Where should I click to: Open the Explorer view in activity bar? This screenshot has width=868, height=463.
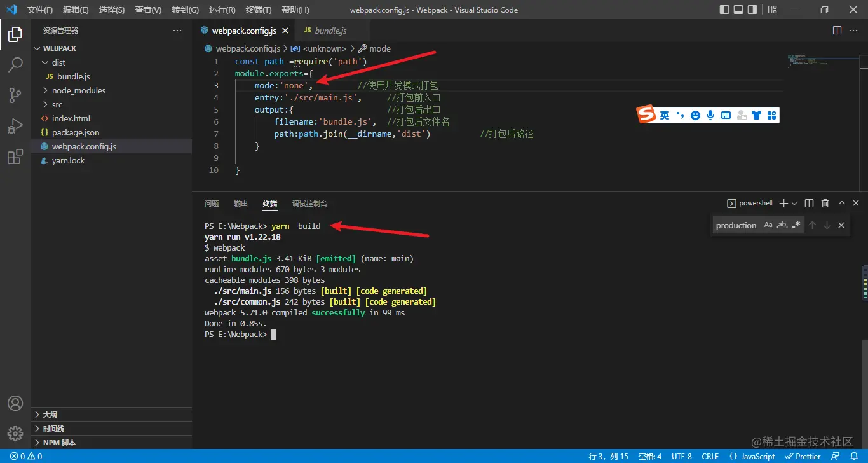point(15,34)
